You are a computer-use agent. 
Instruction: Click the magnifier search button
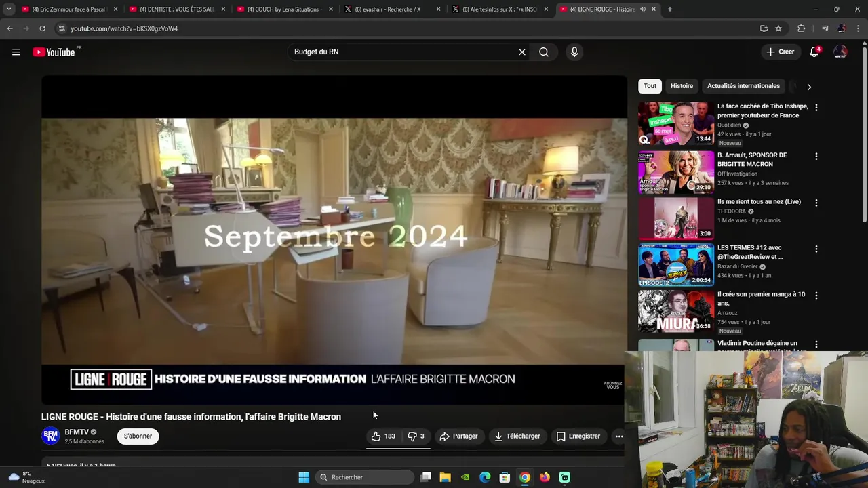click(544, 52)
